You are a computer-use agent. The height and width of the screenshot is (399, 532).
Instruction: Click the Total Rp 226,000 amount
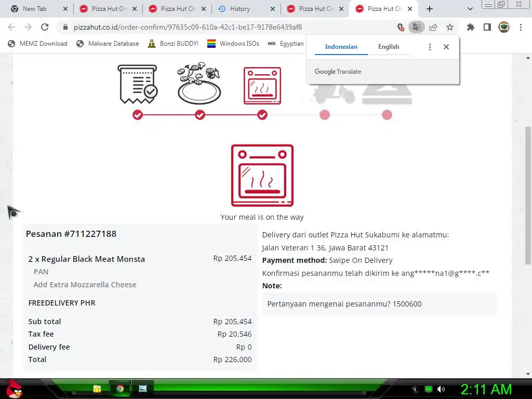(x=232, y=360)
